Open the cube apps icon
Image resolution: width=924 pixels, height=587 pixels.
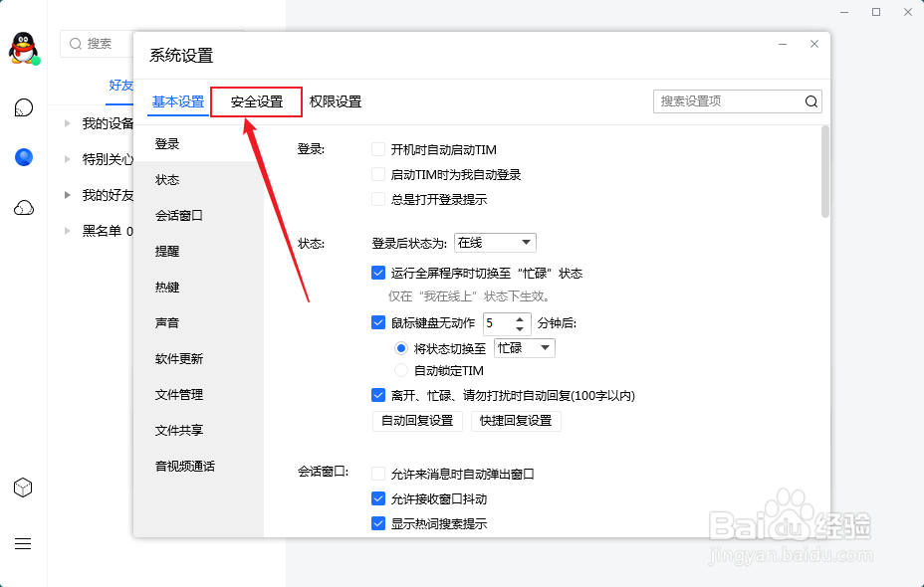pyautogui.click(x=23, y=488)
